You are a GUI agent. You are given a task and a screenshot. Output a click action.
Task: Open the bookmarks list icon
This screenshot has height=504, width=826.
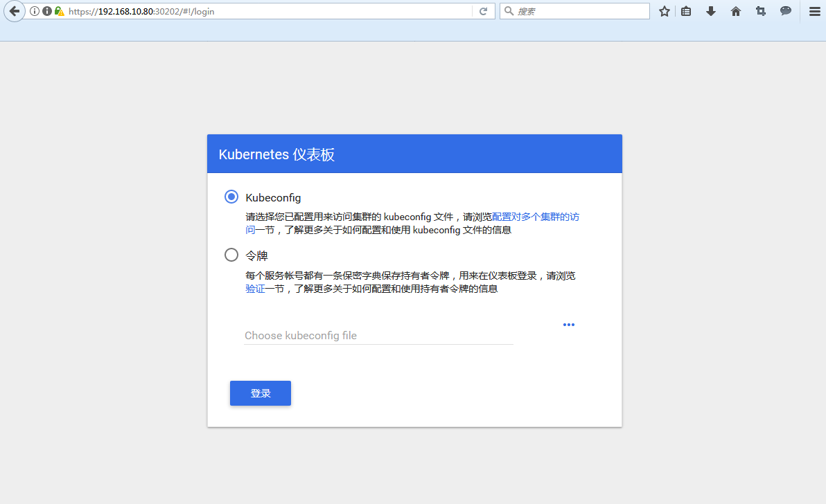click(x=686, y=11)
